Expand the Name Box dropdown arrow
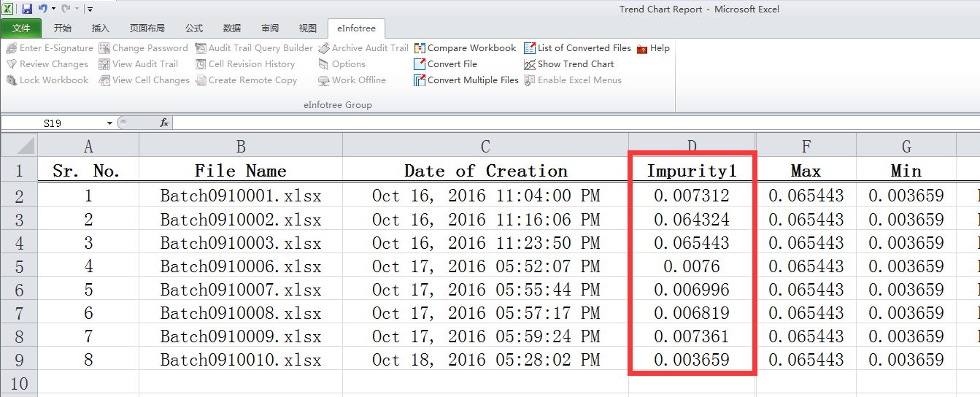This screenshot has height=397, width=980. click(x=109, y=123)
